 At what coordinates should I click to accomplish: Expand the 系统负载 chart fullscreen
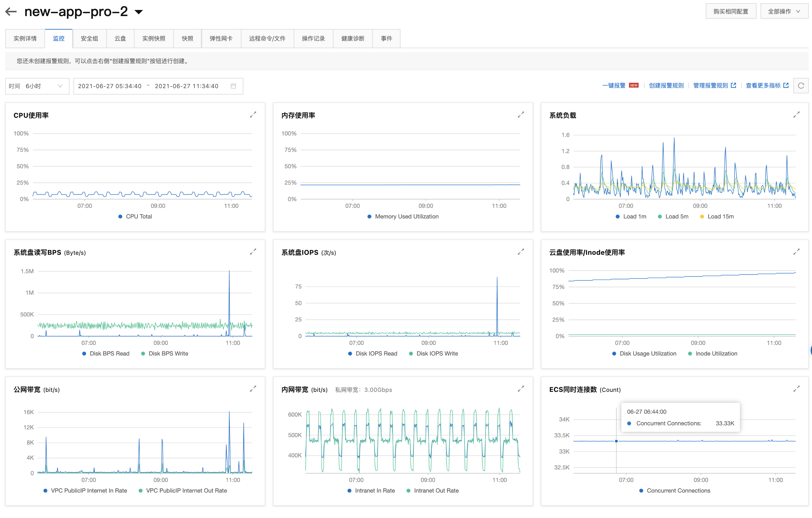click(797, 115)
